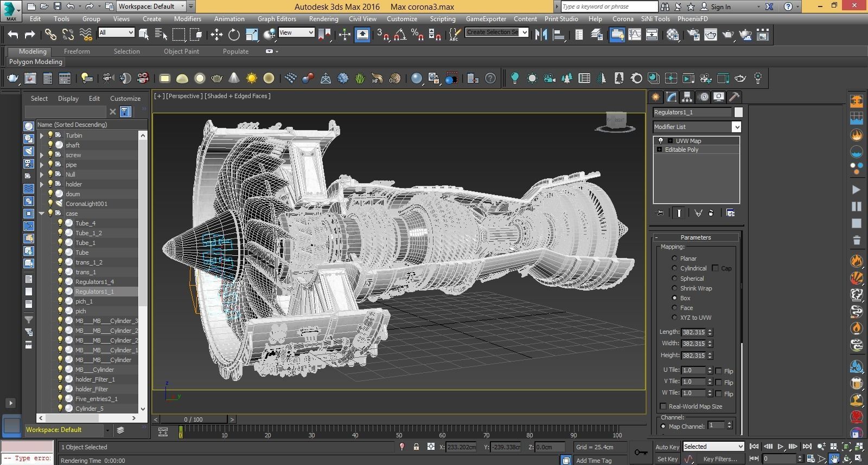Screen dimensions: 868x465
Task: Click the Sign In link
Action: point(720,7)
